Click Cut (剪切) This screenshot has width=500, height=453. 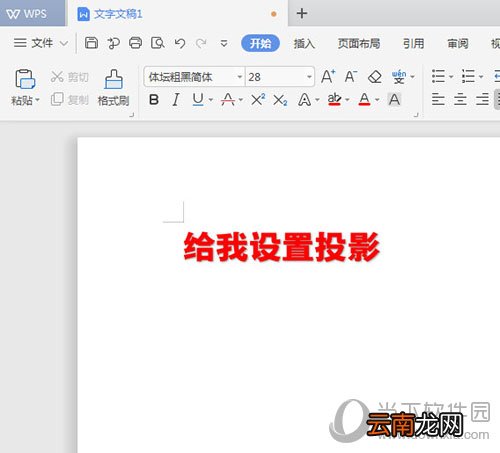[70, 77]
